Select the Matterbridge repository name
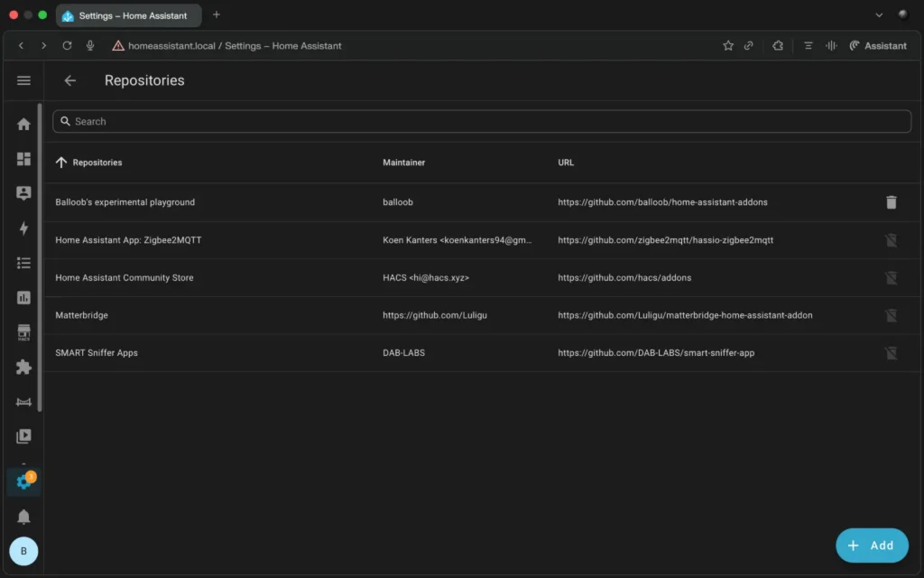 point(81,315)
